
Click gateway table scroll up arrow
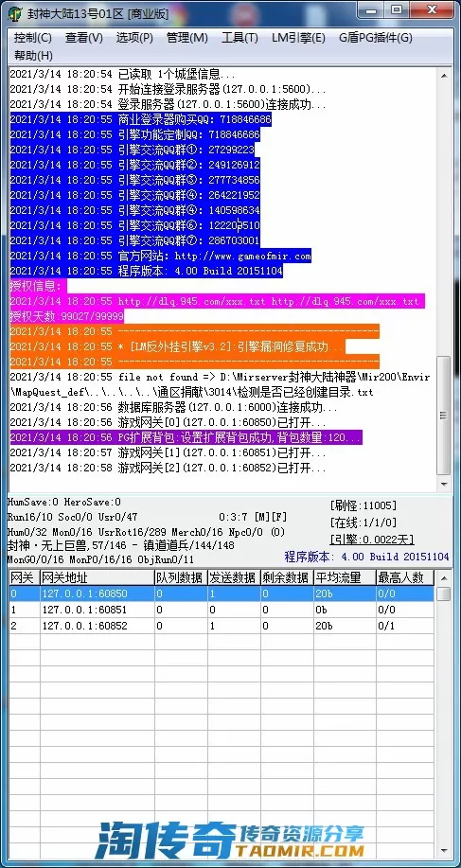coord(443,578)
